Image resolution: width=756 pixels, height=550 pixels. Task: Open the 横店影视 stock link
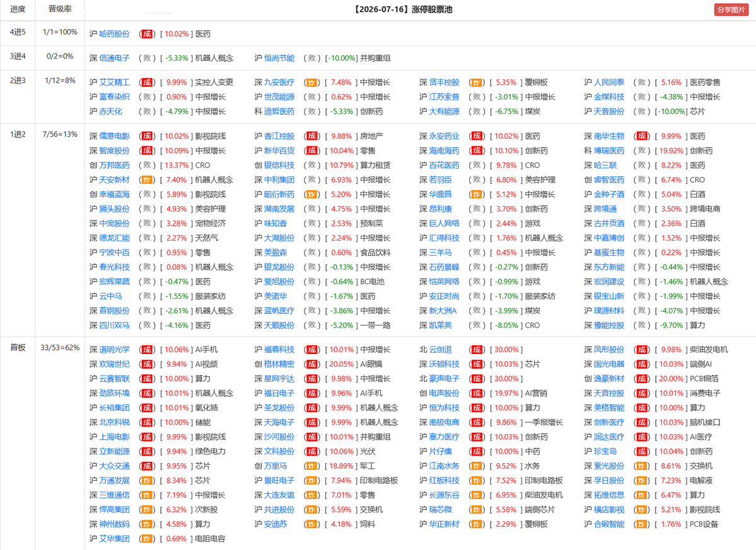point(609,510)
